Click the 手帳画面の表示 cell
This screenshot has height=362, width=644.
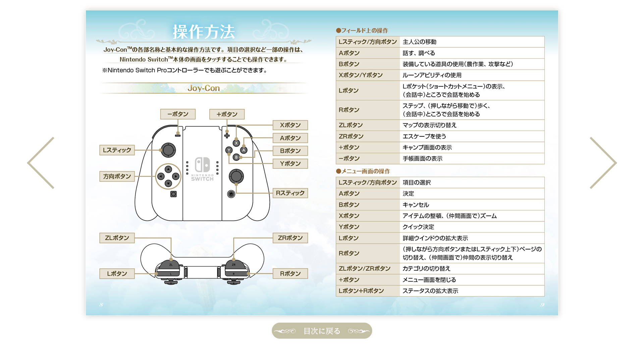472,159
